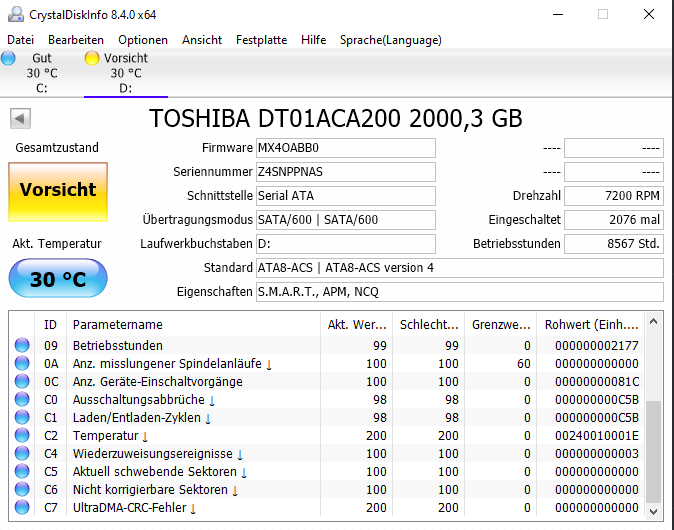Click status orb of row C4 Wiederzuweisungsereignisse
Viewport: 674px width, 530px height.
coord(22,453)
